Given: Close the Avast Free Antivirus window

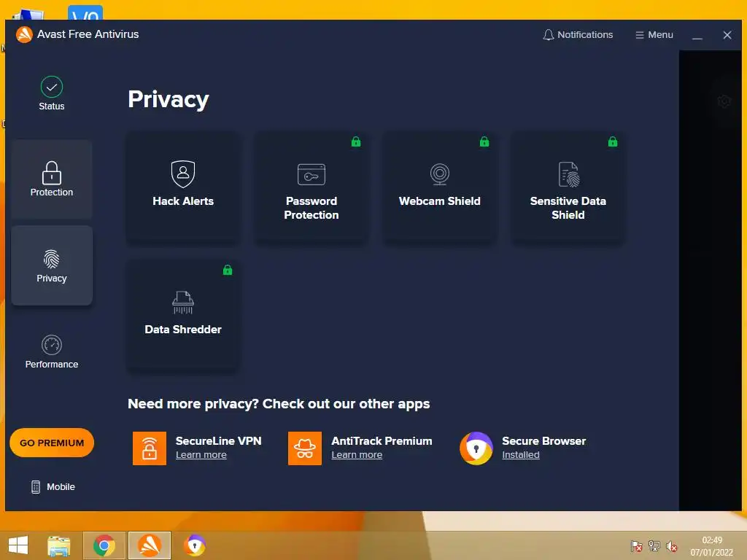Looking at the screenshot, I should pyautogui.click(x=727, y=35).
